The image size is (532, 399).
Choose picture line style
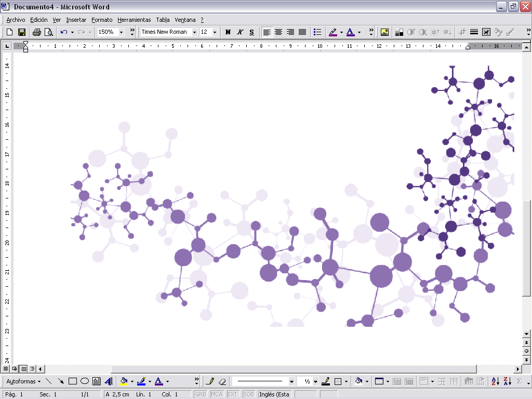click(x=474, y=32)
